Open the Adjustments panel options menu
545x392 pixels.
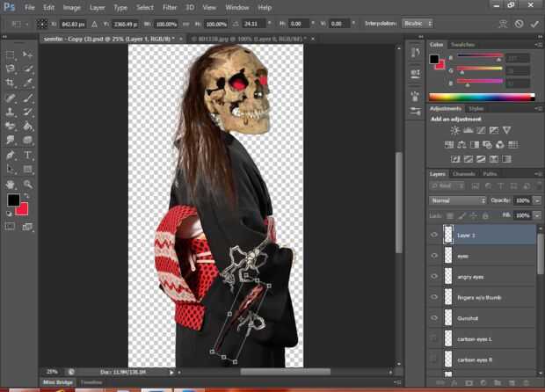(539, 109)
